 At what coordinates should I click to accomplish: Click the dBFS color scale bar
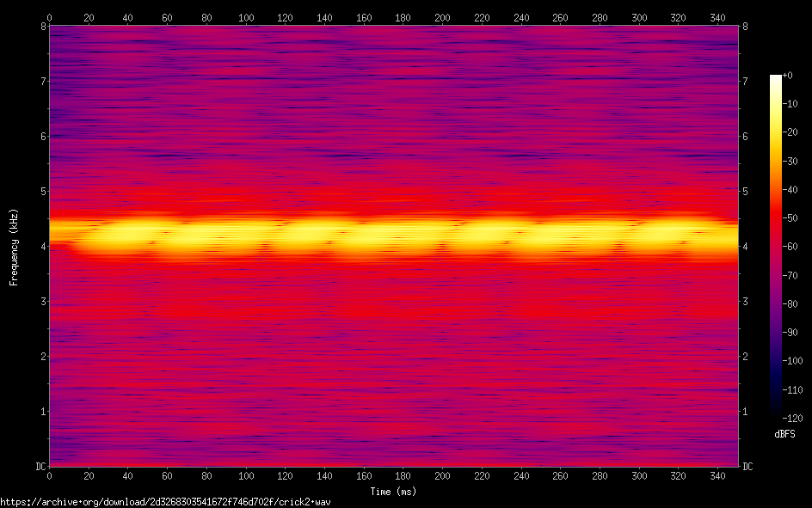point(776,246)
